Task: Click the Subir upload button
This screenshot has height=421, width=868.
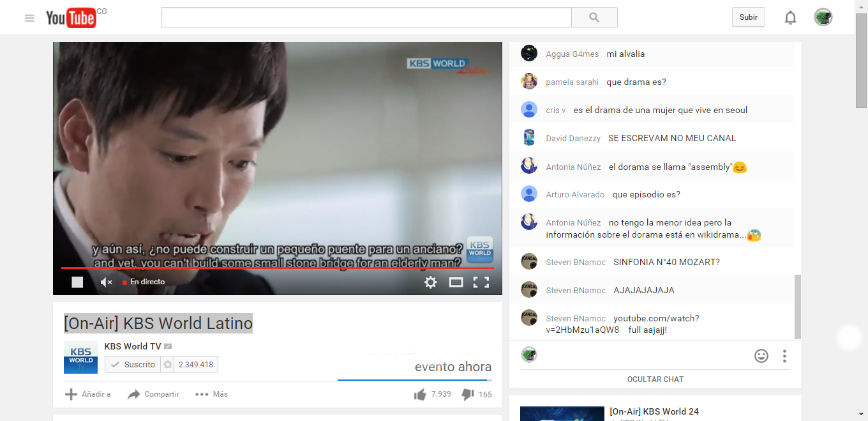Action: [x=749, y=17]
